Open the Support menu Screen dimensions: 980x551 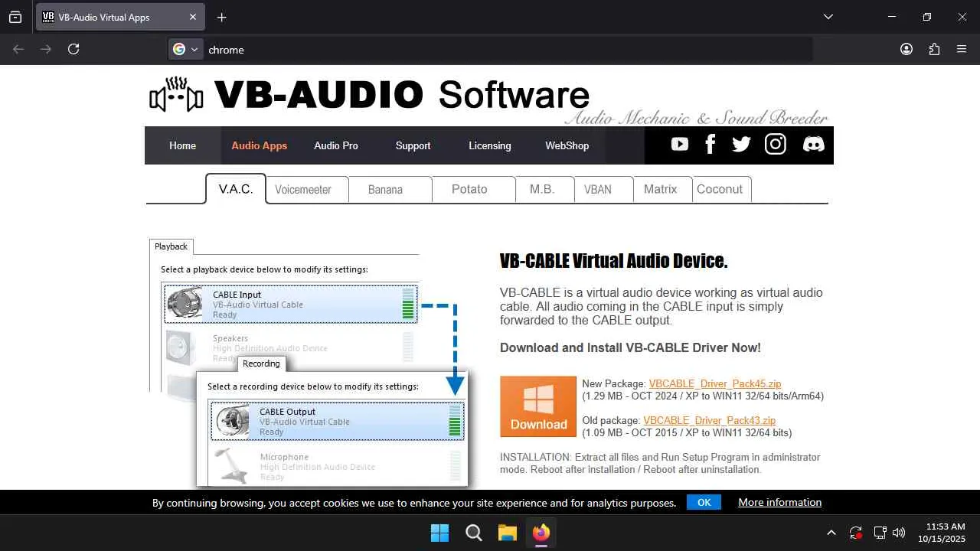413,145
